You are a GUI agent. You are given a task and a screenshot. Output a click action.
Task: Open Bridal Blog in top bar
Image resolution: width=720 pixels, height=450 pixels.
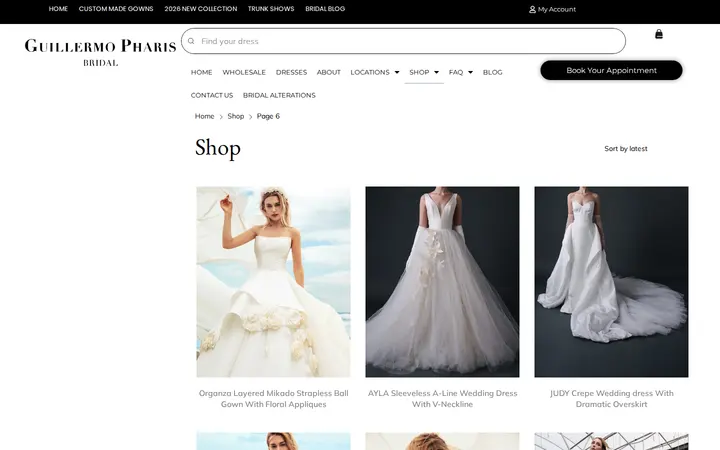point(325,9)
